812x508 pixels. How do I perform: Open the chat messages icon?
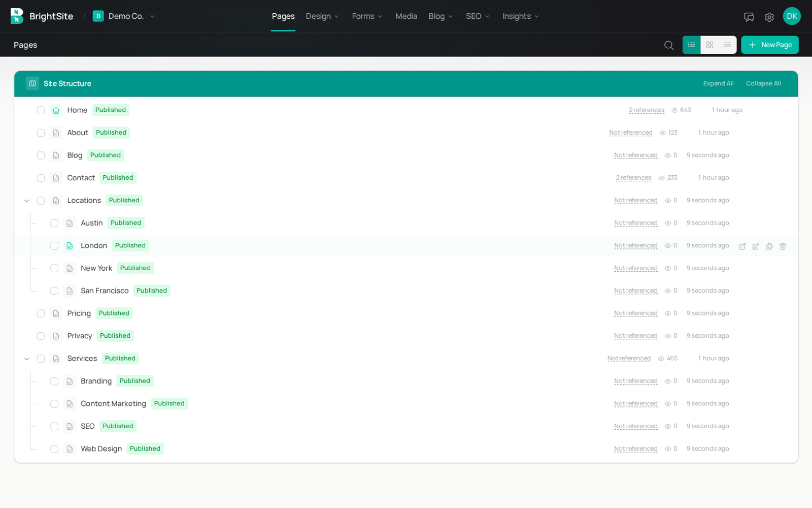click(x=749, y=17)
